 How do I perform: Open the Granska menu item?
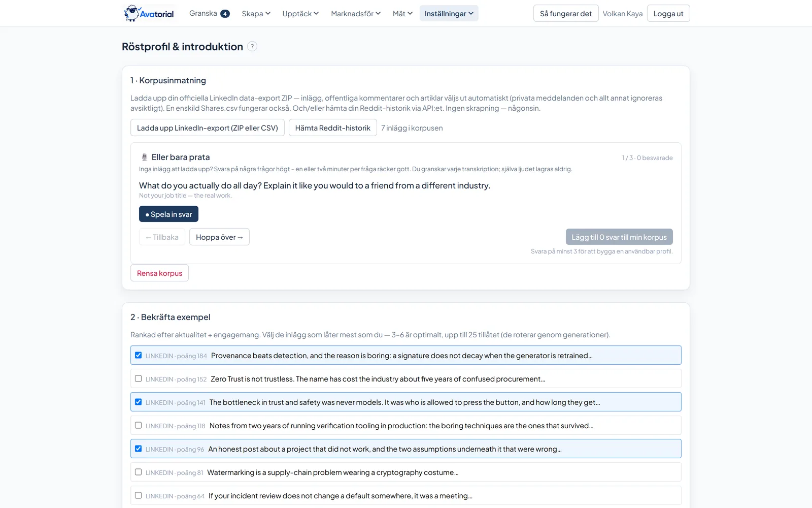pos(209,14)
